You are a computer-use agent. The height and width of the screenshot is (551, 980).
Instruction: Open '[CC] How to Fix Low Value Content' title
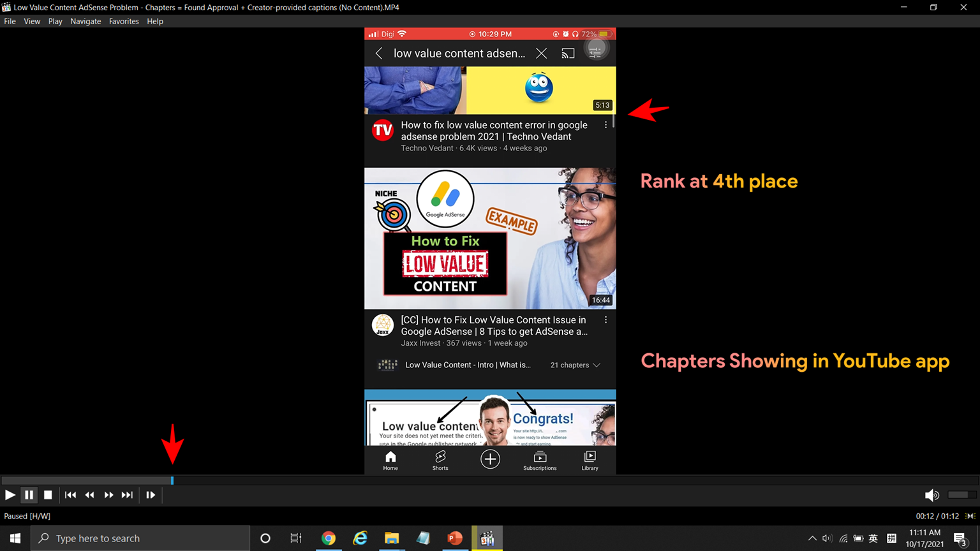point(494,326)
